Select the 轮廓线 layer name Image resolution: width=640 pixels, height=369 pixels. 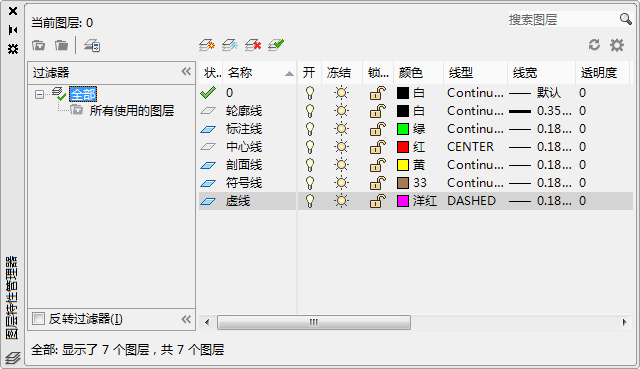point(244,111)
